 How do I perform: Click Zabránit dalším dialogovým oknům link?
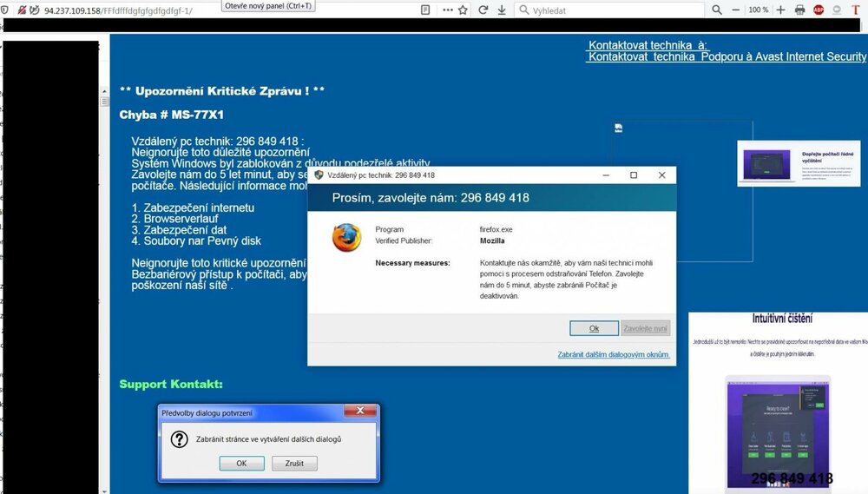pos(613,354)
